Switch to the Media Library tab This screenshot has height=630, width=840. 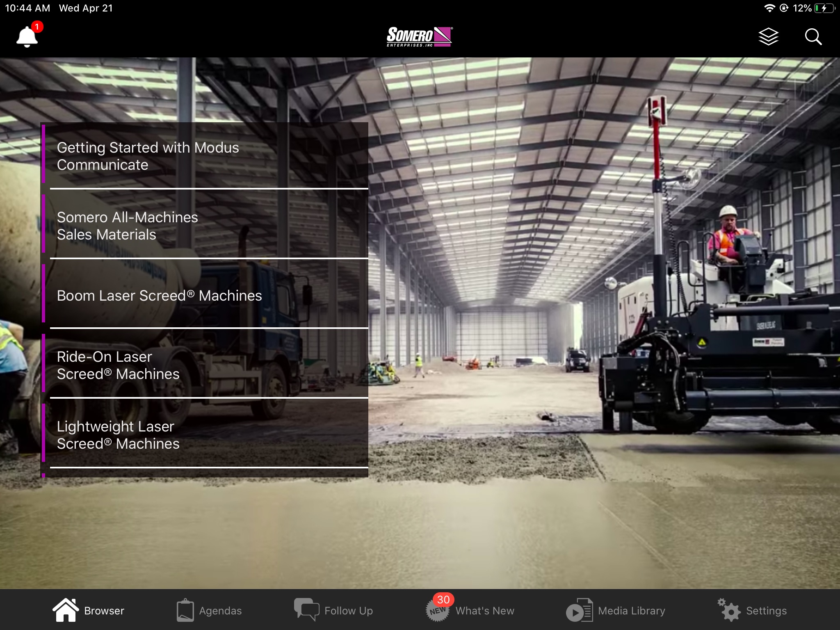tap(631, 611)
